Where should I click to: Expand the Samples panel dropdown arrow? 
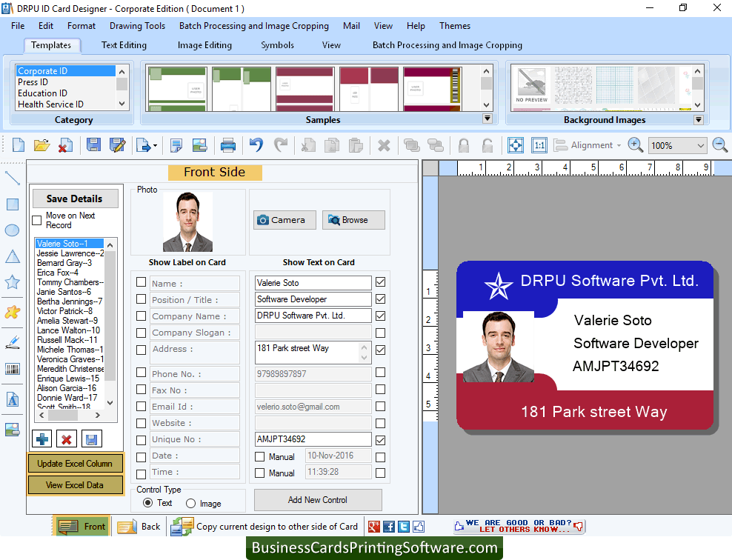[488, 119]
